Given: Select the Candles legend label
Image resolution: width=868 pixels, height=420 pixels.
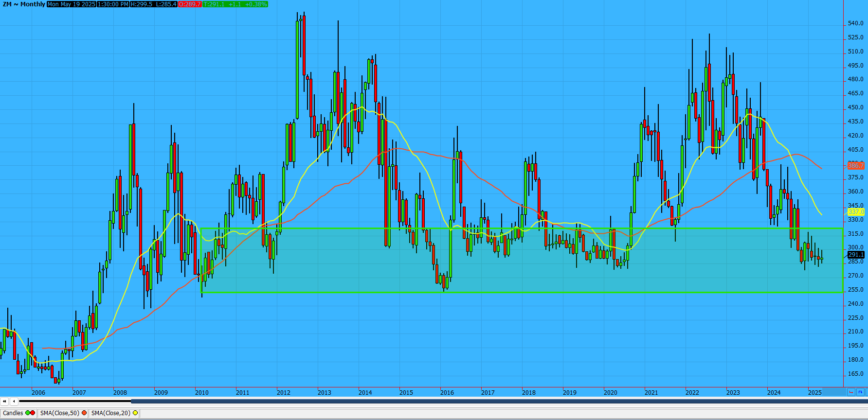Looking at the screenshot, I should 13,413.
